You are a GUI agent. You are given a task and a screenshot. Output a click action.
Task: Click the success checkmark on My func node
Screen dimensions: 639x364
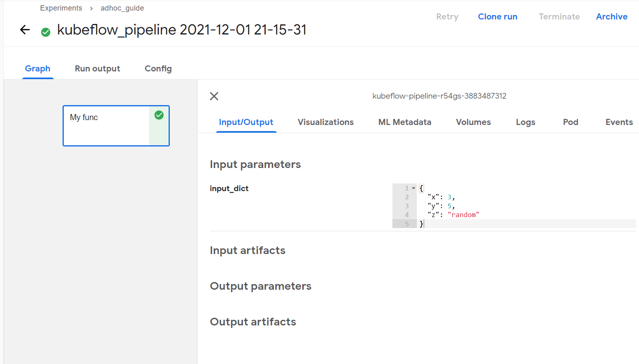[x=159, y=115]
